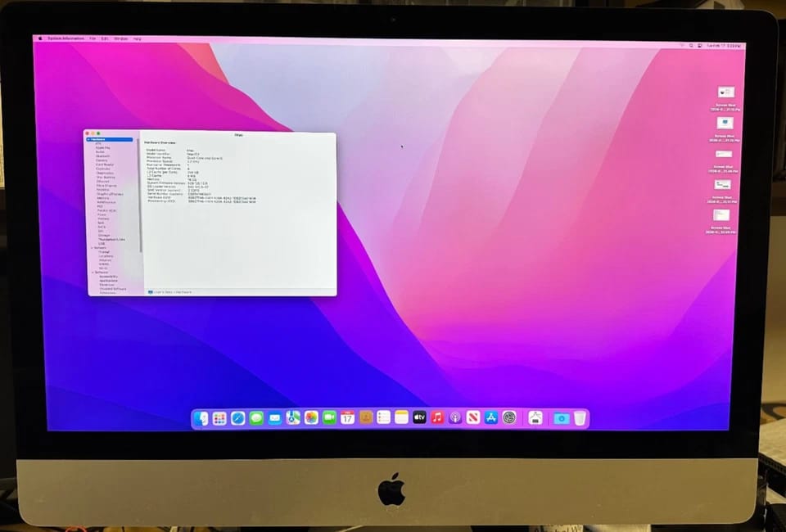Click System Information icon in Dock
This screenshot has width=786, height=532.
(x=535, y=417)
